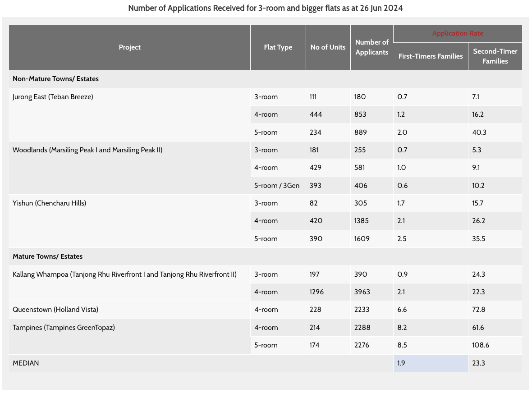Click the Woodlands Marsiling Peak project cell
Screen dimensions: 532x393
tap(129, 168)
